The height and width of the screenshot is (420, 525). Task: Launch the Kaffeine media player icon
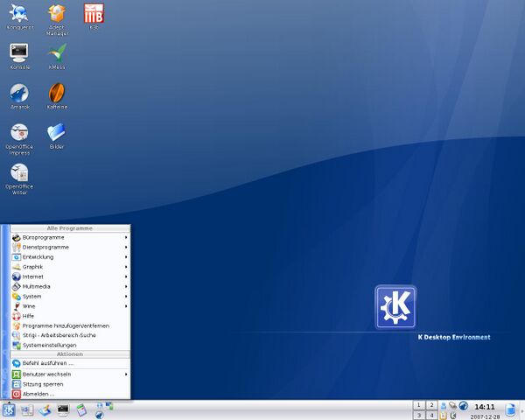57,94
